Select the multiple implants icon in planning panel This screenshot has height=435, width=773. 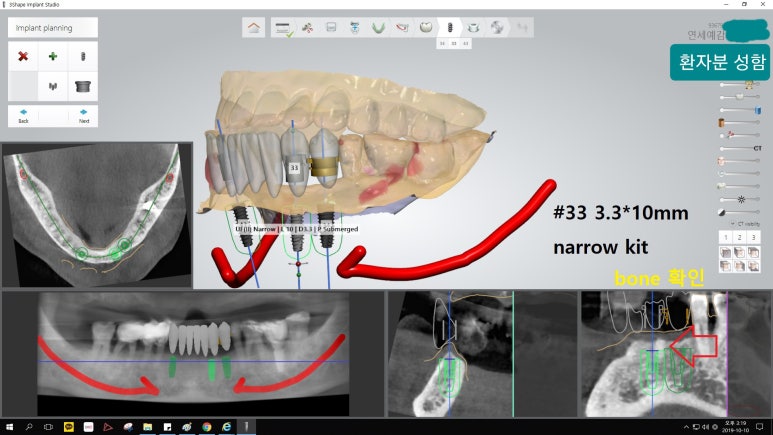[53, 86]
